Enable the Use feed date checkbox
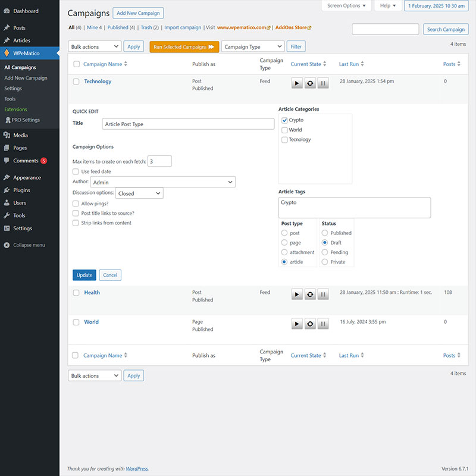Image resolution: width=476 pixels, height=476 pixels. click(x=76, y=171)
